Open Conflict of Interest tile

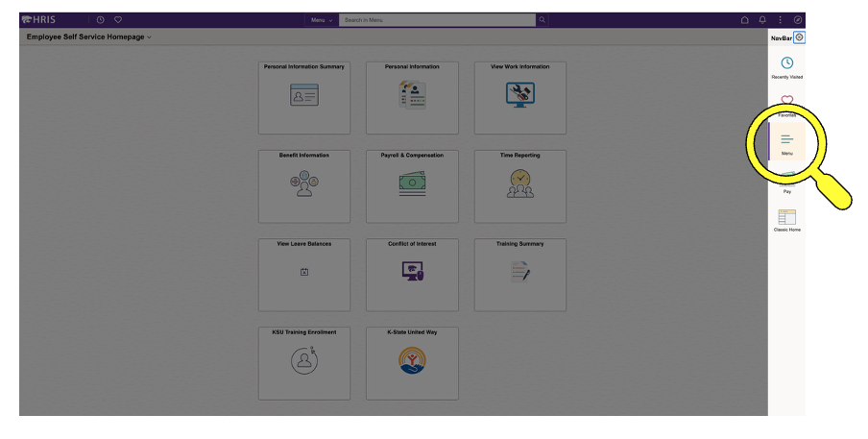[x=412, y=275]
